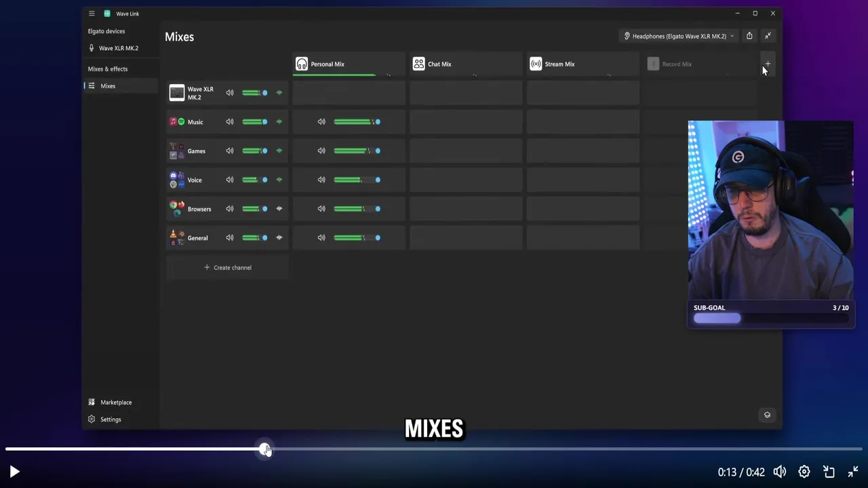Open effects for the Wave XLR MK.2 channel
The width and height of the screenshot is (868, 488).
[279, 93]
